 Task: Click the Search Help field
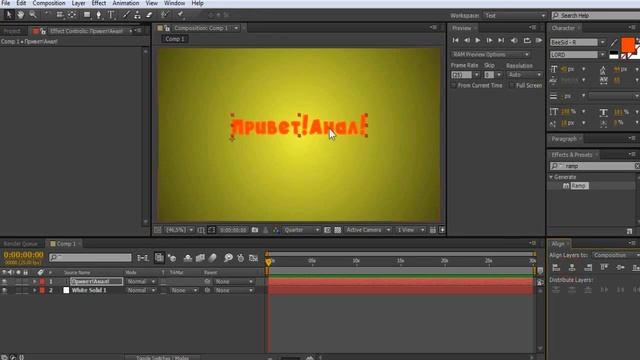[x=596, y=16]
